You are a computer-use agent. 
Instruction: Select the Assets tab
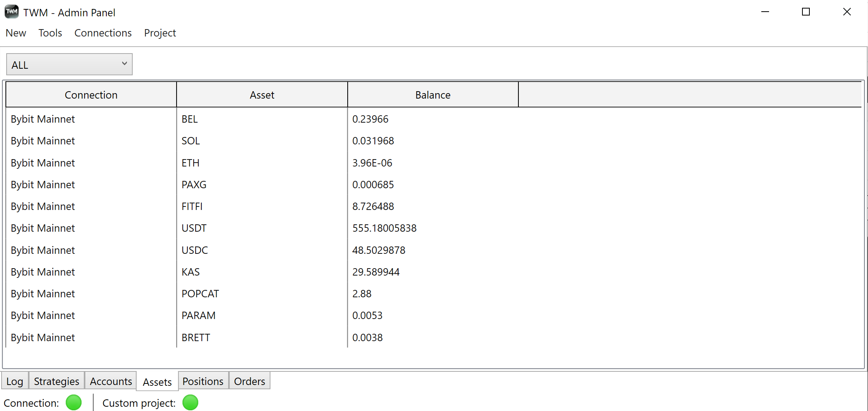157,382
